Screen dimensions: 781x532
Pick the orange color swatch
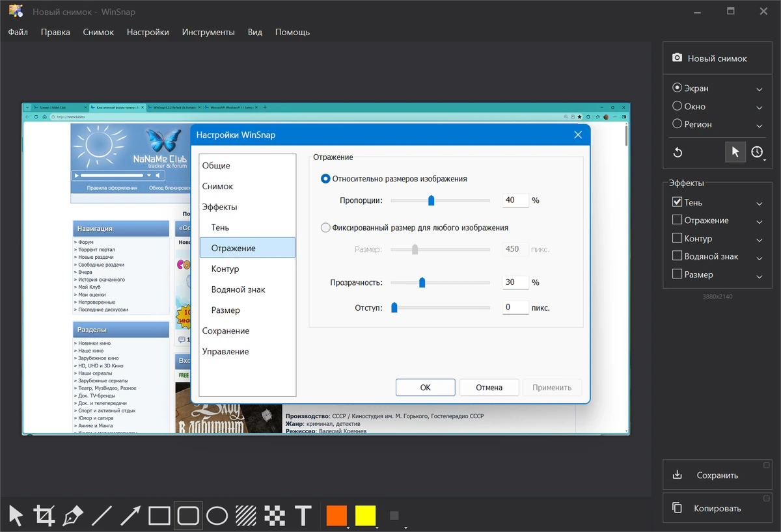(x=336, y=516)
